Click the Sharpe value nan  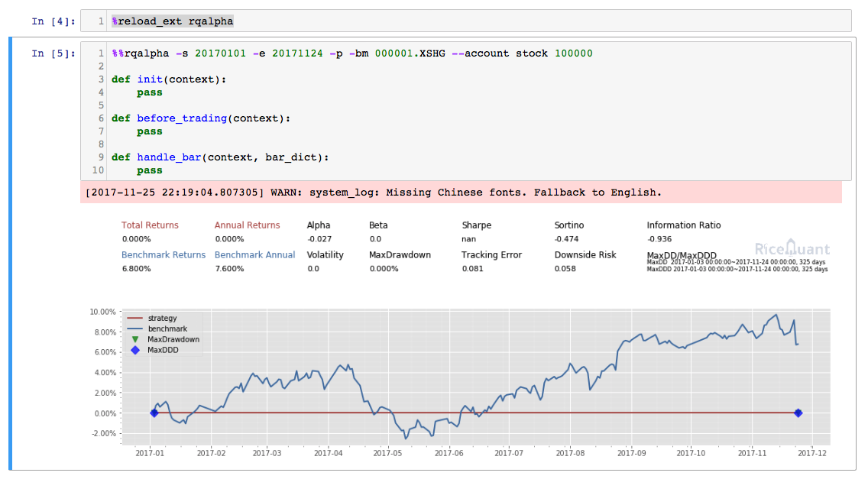[468, 239]
